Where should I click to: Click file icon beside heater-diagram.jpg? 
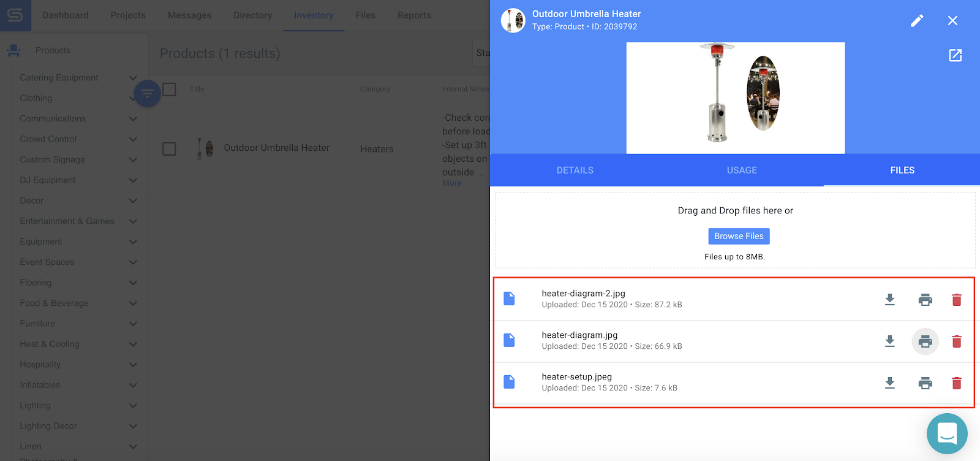[509, 340]
